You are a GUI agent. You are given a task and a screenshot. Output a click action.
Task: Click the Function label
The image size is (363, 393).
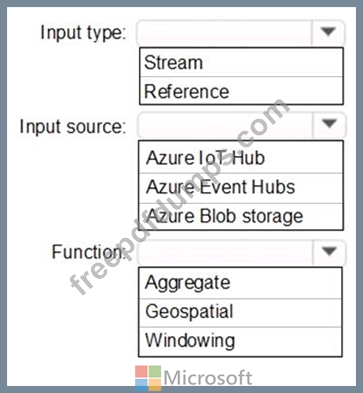(x=88, y=252)
